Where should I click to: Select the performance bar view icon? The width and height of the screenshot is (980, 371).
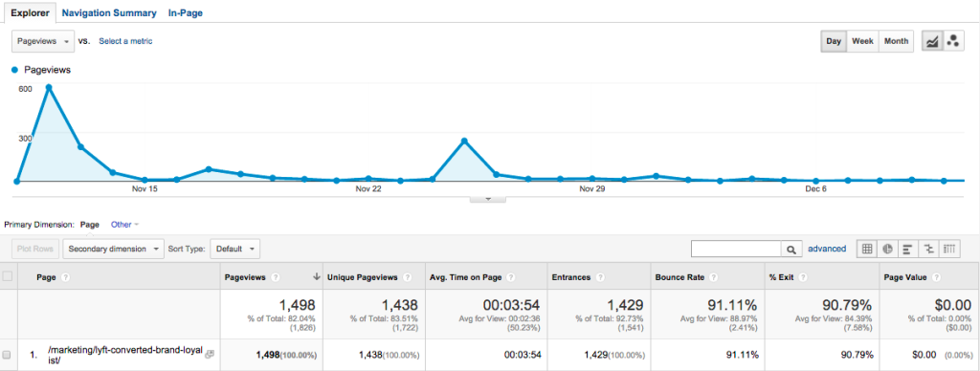click(x=908, y=249)
